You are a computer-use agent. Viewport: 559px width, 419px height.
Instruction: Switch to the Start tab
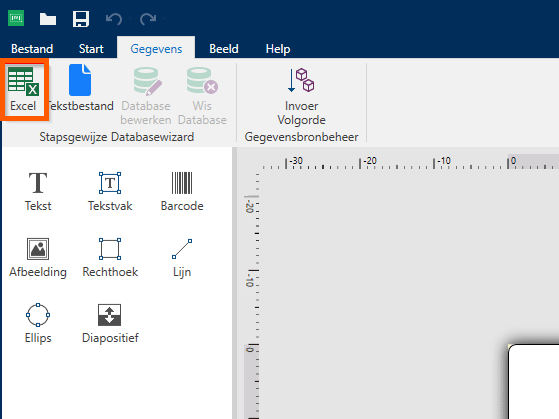click(91, 49)
